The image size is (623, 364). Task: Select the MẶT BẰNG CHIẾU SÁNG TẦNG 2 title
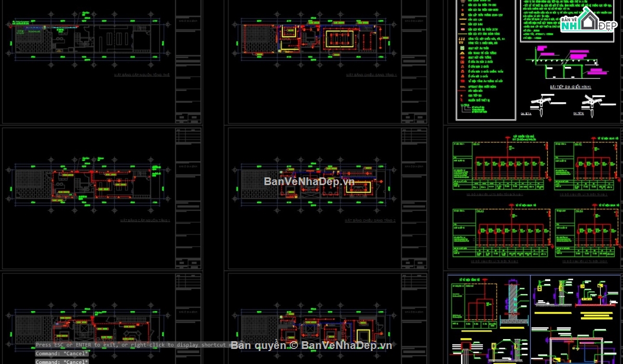[370, 220]
